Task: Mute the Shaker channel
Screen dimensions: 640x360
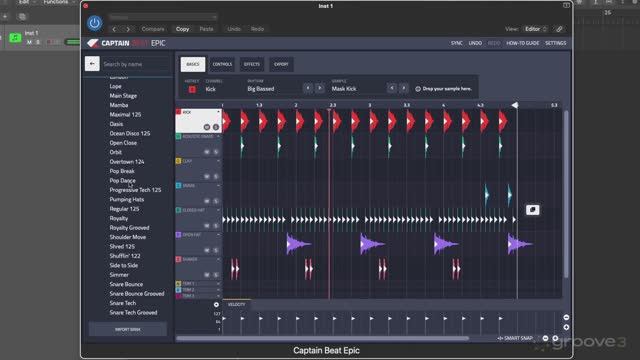Action: [x=207, y=275]
